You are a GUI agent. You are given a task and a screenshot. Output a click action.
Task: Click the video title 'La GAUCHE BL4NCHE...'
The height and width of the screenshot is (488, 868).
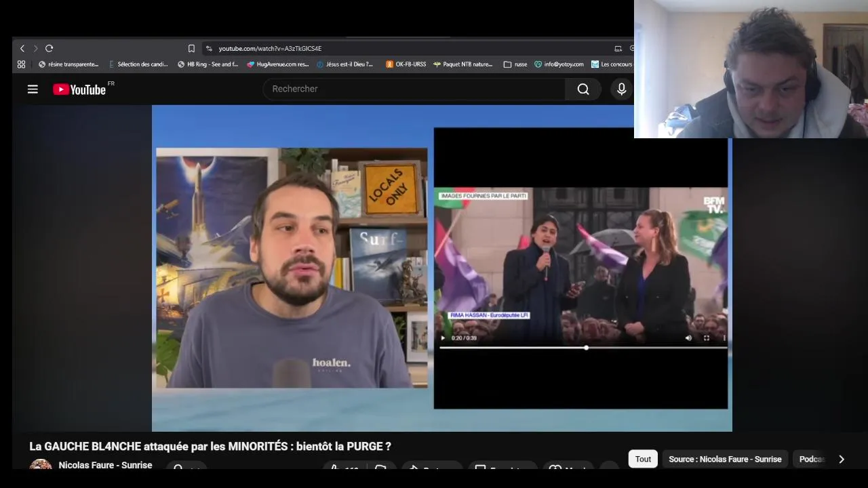tap(210, 447)
